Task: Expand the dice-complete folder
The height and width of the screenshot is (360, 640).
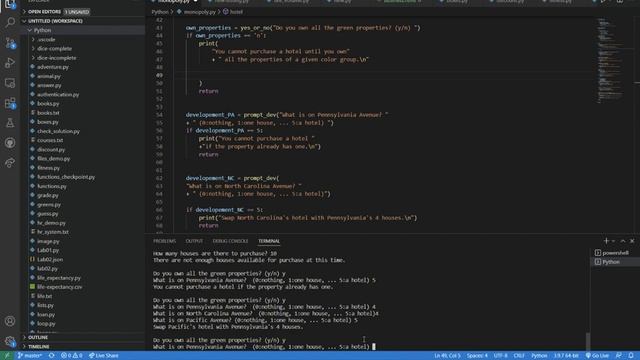Action: [x=82, y=49]
